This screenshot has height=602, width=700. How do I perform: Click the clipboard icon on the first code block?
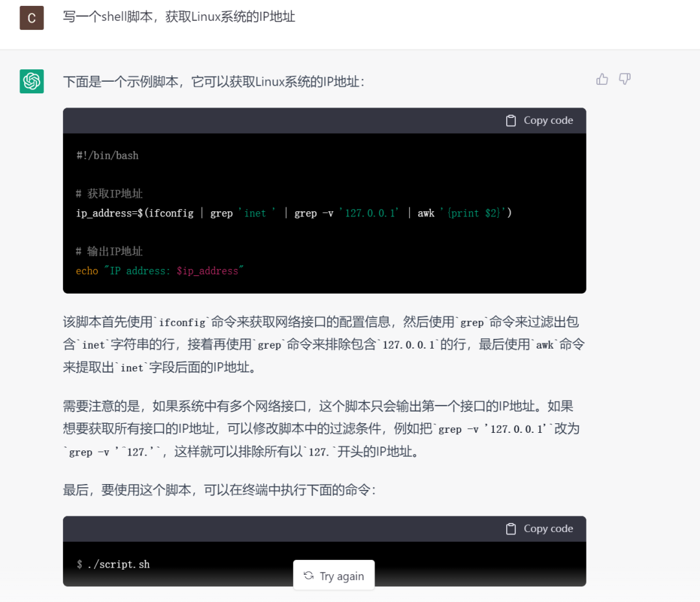click(x=511, y=120)
